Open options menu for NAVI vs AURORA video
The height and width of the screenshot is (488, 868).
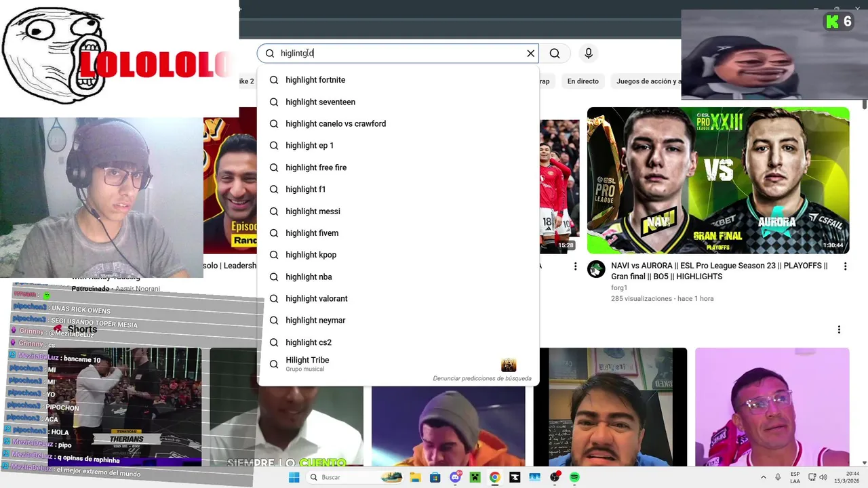coord(845,267)
